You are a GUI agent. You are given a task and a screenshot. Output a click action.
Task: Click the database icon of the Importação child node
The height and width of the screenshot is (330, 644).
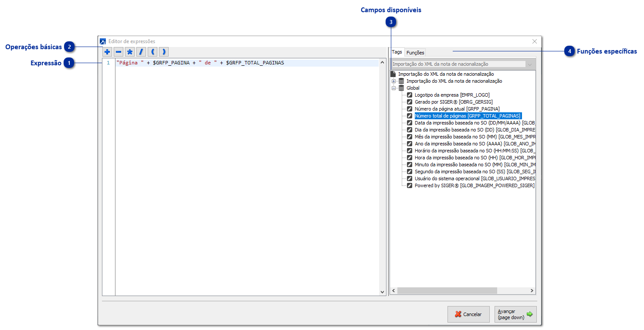(x=401, y=81)
